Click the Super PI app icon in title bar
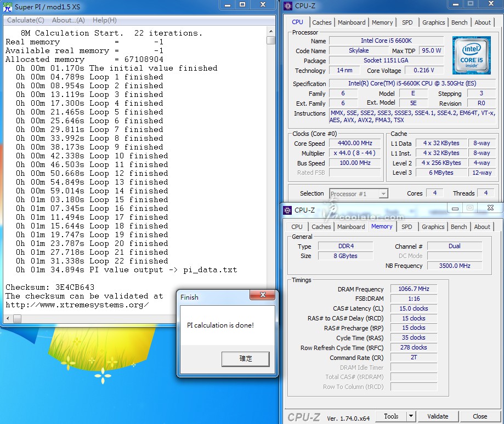 point(7,7)
